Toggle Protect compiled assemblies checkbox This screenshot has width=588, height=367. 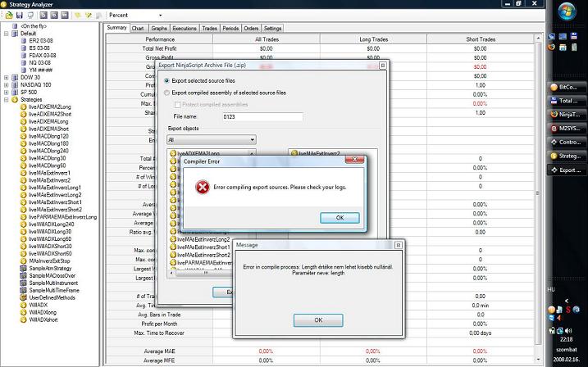pos(178,105)
